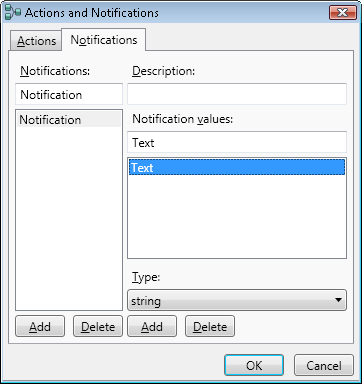
Task: Expand the Type dropdown arrow
Action: pyautogui.click(x=338, y=300)
